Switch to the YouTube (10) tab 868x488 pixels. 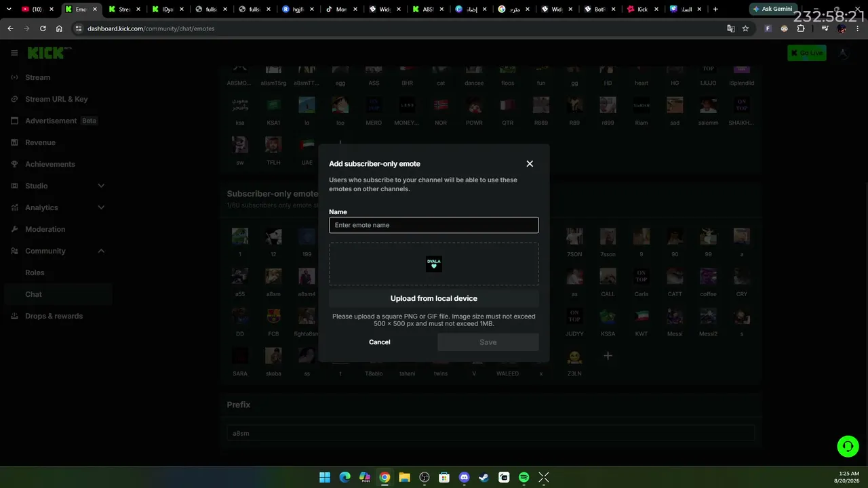coord(38,9)
